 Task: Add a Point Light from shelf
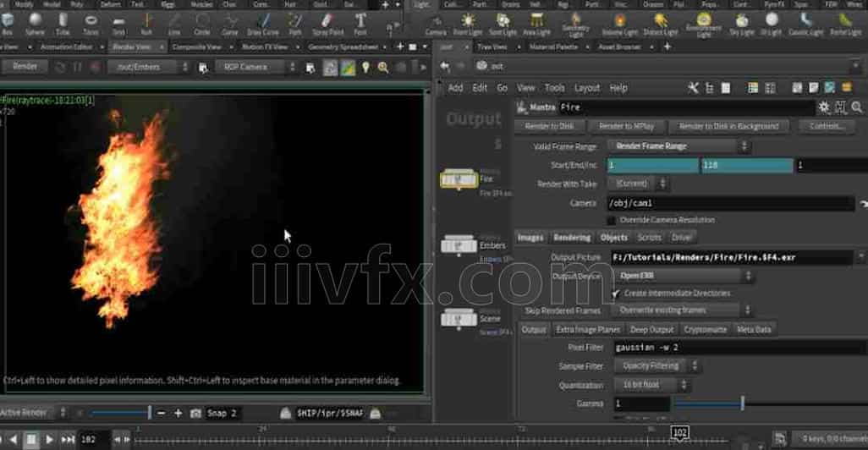pos(468,24)
